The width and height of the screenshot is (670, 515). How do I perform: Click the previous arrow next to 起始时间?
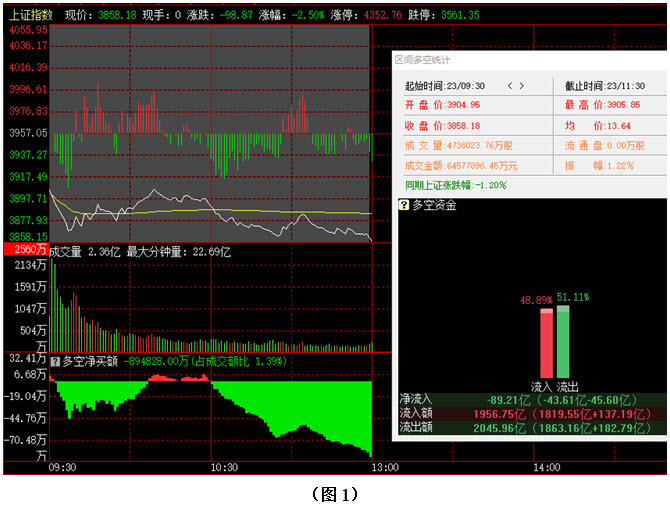coord(510,86)
